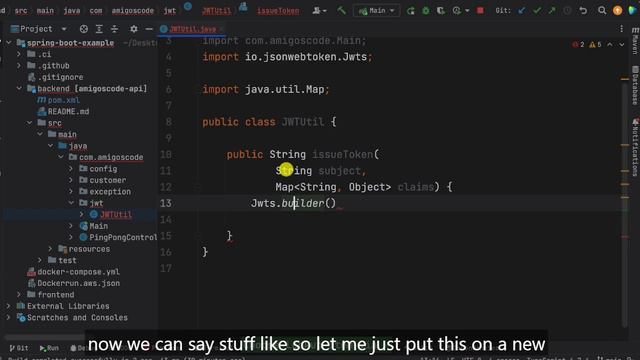
Task: Click Collapse All in Project panel
Action: (x=114, y=29)
